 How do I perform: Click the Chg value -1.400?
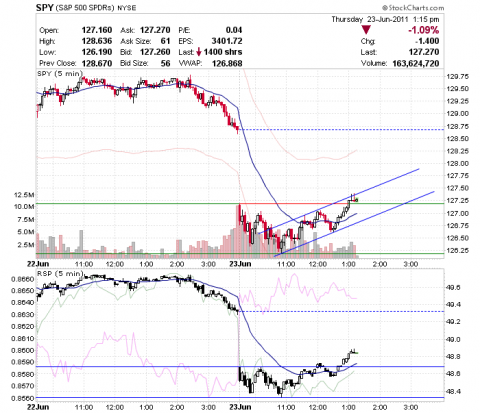point(427,41)
